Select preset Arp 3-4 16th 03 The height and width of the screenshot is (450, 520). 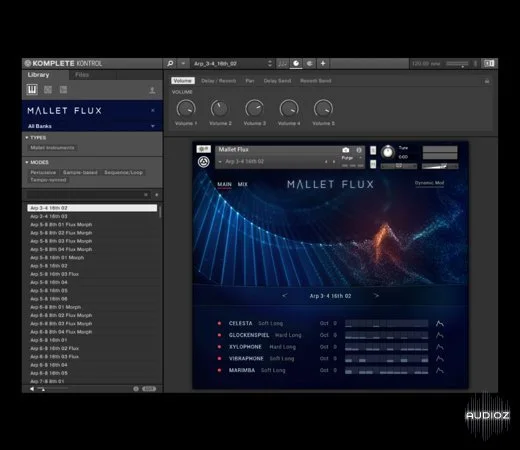point(92,216)
